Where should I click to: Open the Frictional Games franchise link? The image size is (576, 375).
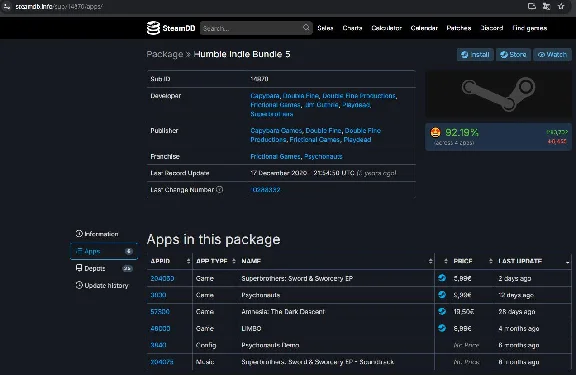point(276,156)
